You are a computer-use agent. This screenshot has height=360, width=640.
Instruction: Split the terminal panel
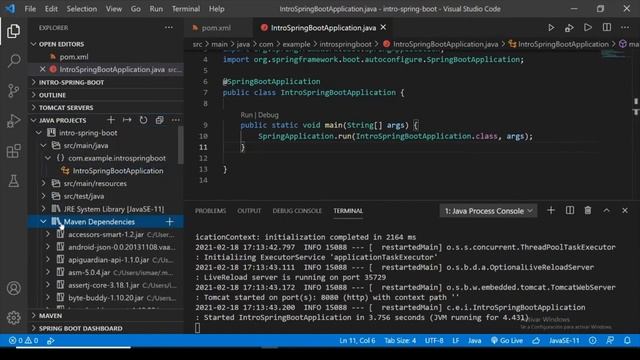pyautogui.click(x=570, y=211)
